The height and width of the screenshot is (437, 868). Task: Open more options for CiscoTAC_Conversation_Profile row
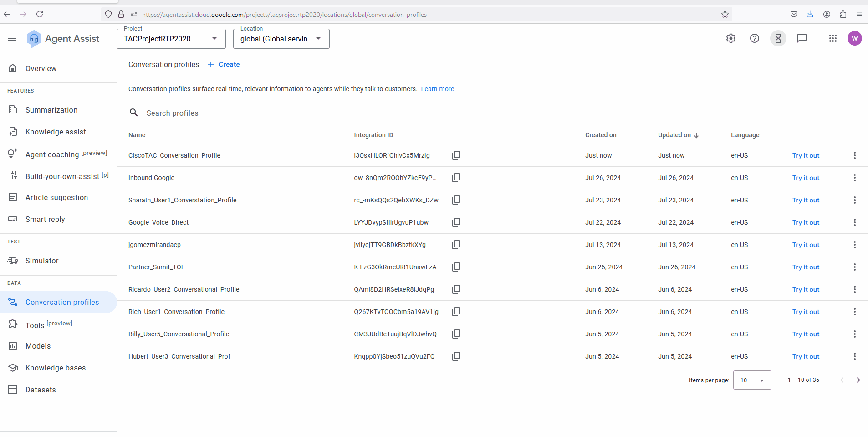point(854,155)
